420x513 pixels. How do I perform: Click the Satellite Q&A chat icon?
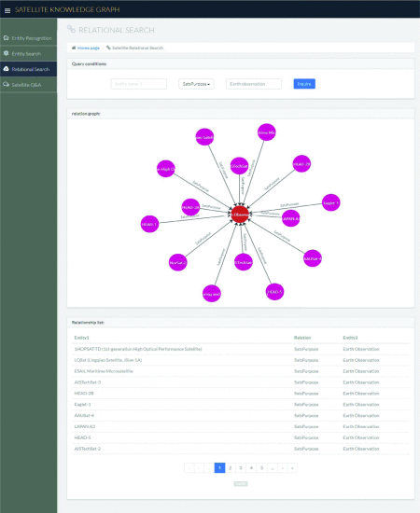6,84
